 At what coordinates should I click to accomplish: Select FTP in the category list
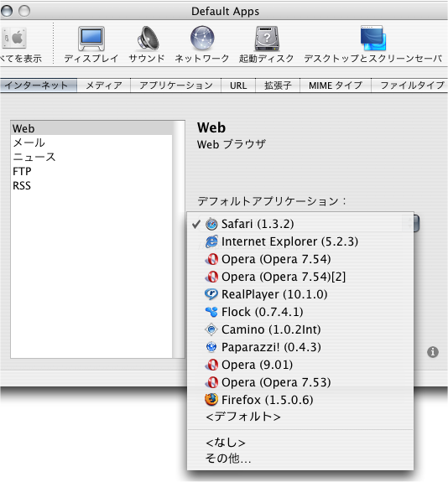click(x=91, y=171)
